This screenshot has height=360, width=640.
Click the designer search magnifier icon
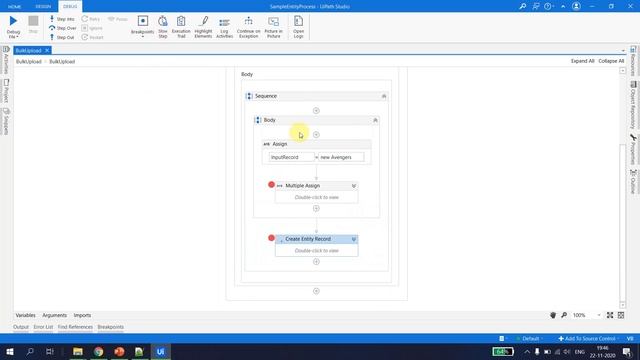tap(564, 315)
